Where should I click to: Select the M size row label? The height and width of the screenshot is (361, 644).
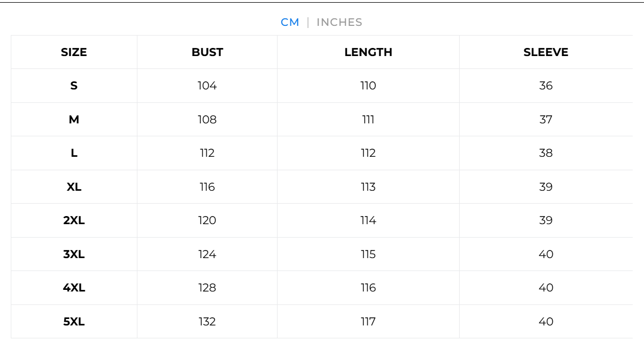click(x=74, y=120)
